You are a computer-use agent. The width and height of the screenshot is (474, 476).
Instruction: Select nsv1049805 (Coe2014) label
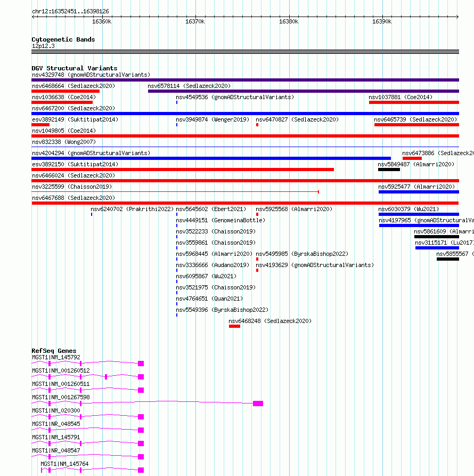(64, 131)
